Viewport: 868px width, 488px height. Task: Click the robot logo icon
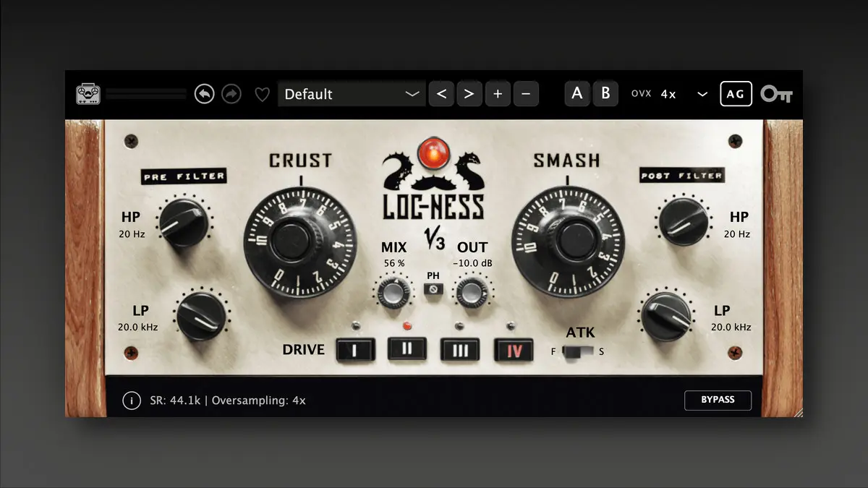[88, 95]
